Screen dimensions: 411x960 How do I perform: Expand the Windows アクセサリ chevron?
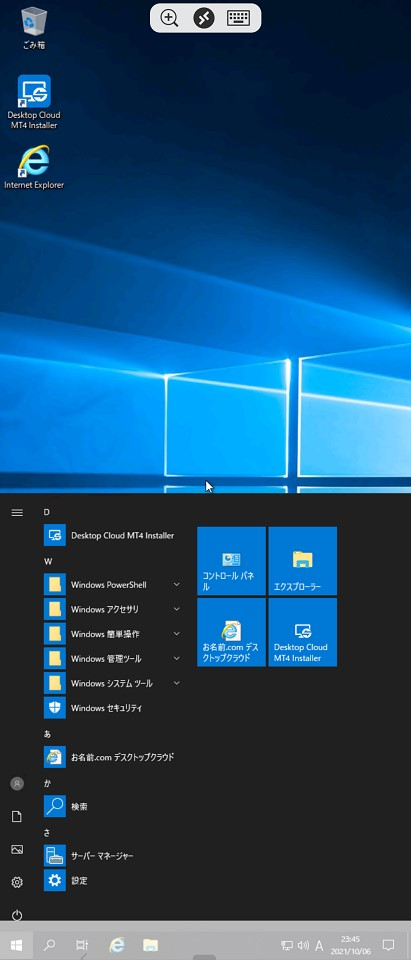(x=176, y=609)
